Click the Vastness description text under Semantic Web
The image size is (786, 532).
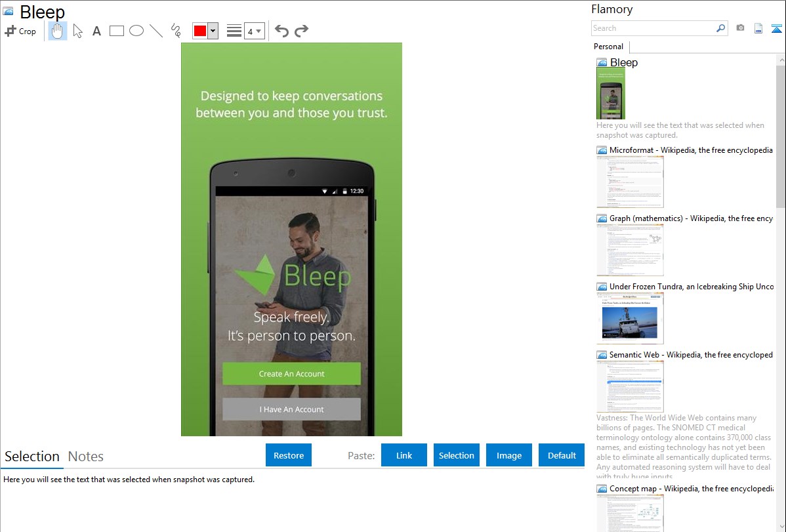coord(684,447)
